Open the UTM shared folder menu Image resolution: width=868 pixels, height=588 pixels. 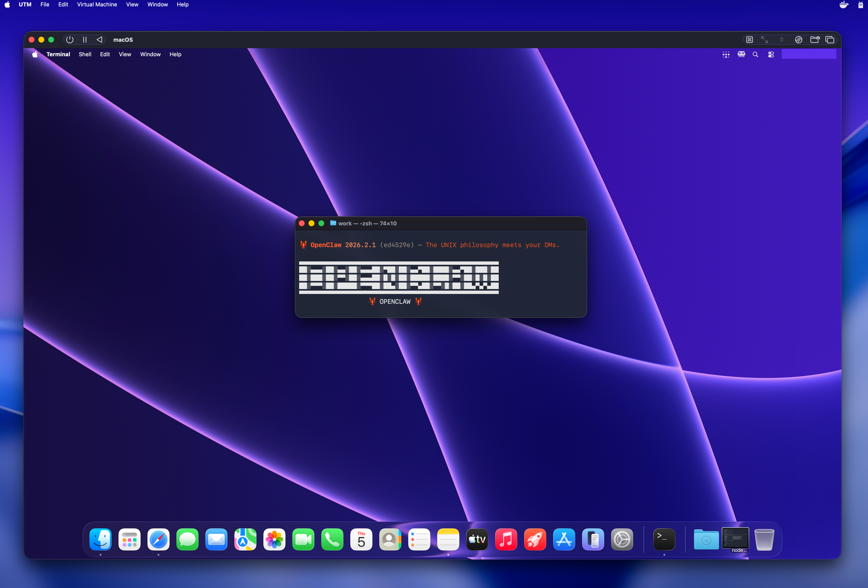click(815, 40)
